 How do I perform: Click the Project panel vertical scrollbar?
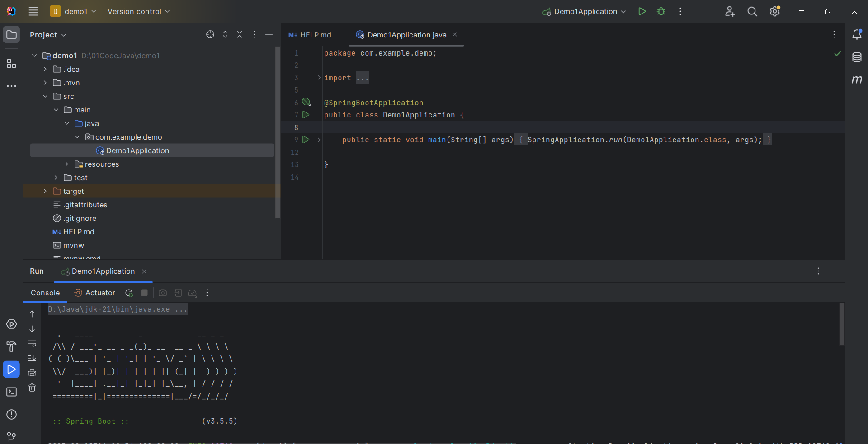tap(278, 133)
